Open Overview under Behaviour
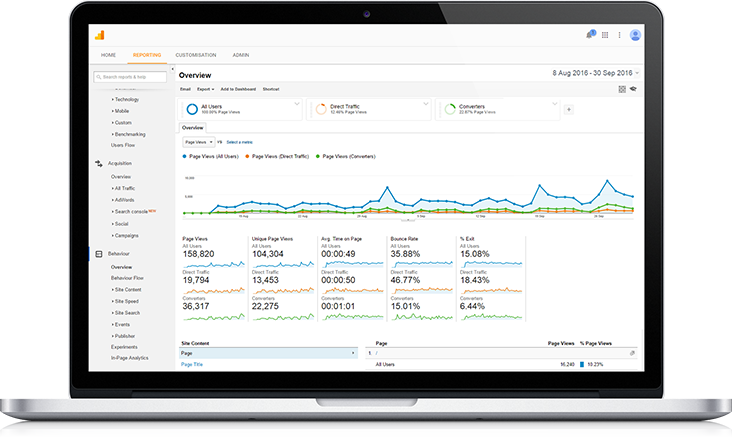Image resolution: width=732 pixels, height=437 pixels. (x=121, y=268)
